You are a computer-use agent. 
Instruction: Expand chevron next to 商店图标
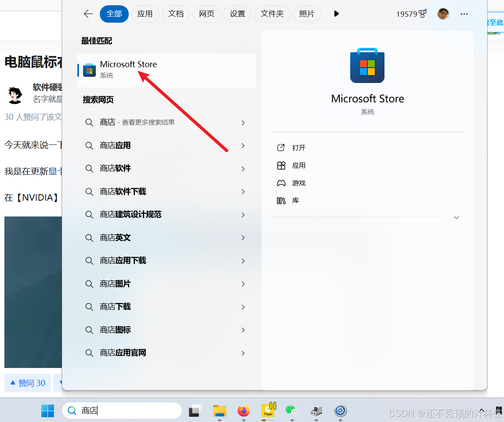[243, 330]
